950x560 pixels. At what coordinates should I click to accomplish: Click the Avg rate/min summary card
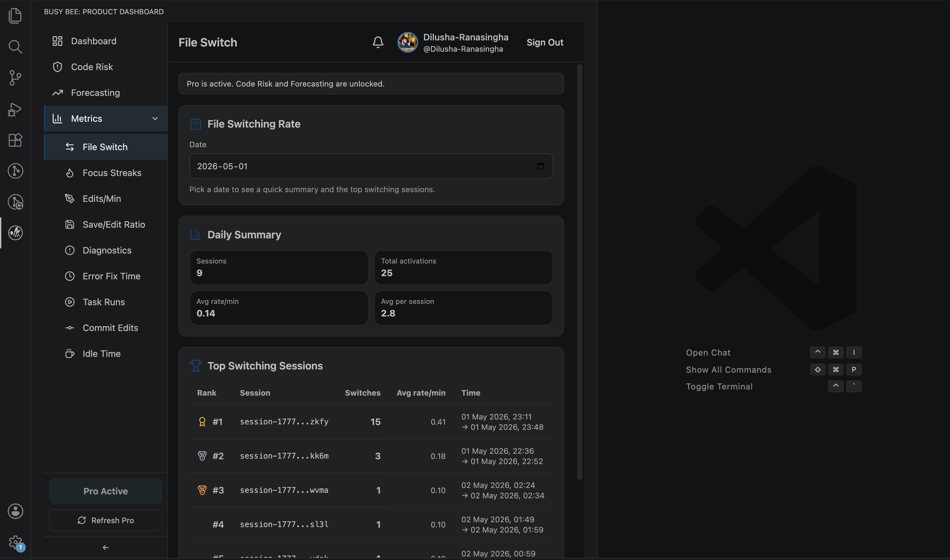click(279, 308)
